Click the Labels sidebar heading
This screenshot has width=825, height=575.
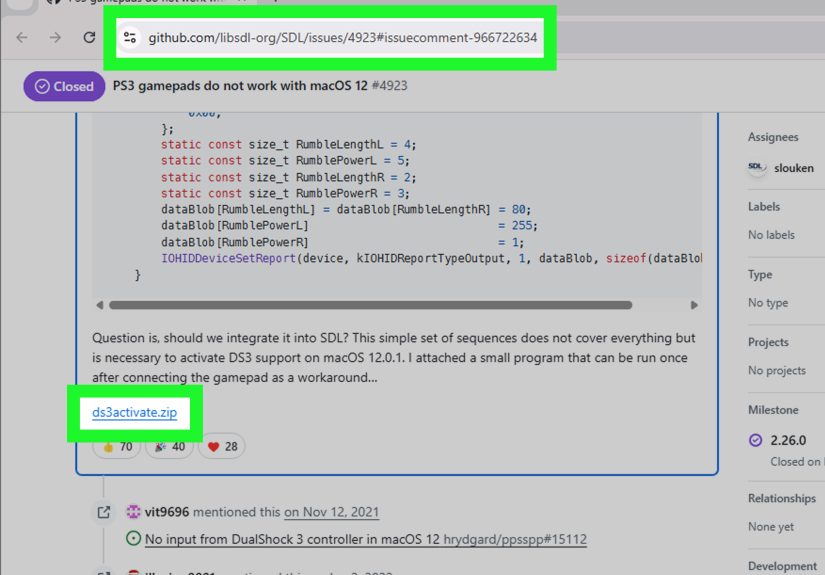click(x=763, y=207)
